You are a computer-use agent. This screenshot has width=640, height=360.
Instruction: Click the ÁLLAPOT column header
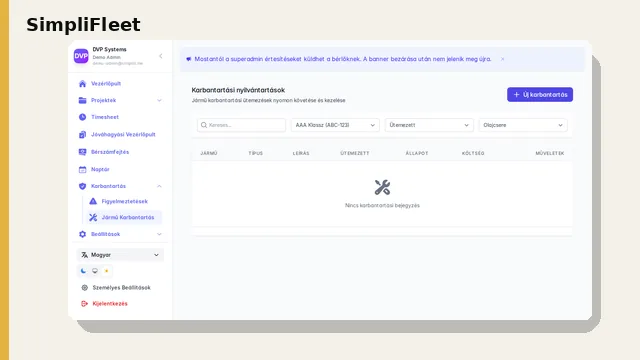pyautogui.click(x=417, y=153)
